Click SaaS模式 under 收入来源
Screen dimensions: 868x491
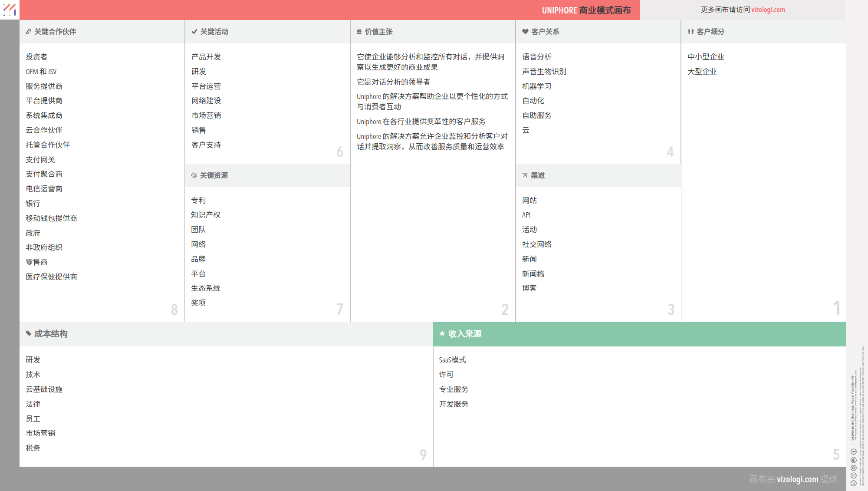(x=452, y=360)
